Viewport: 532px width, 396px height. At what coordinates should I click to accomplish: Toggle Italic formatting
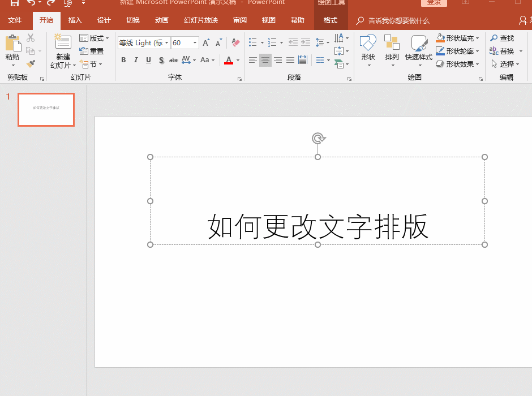pos(135,59)
